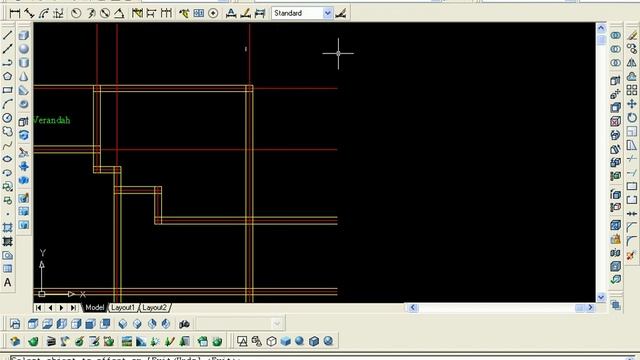Go to previous layout tab arrow
Image resolution: width=640 pixels, height=360 pixels.
tap(50, 308)
